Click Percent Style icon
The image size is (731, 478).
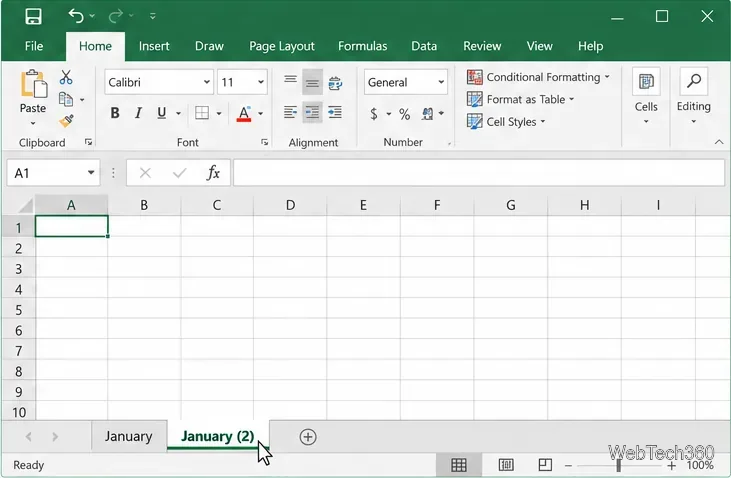click(x=405, y=114)
